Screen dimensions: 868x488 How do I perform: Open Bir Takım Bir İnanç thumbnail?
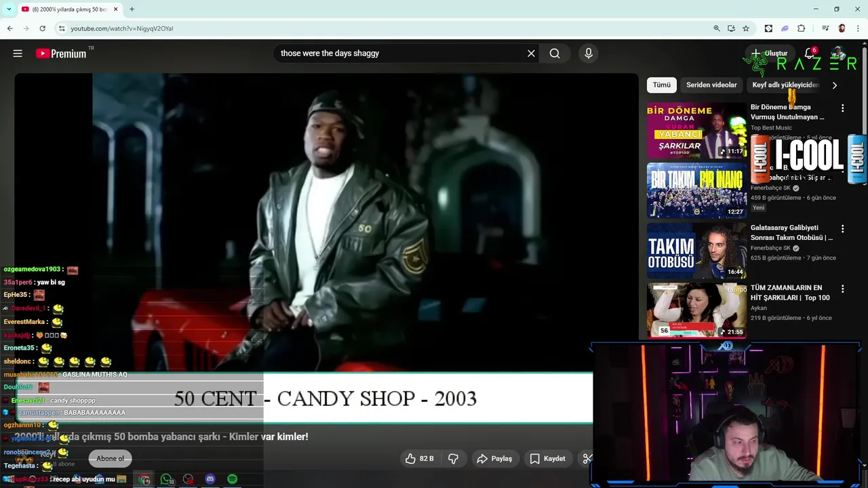pos(696,190)
